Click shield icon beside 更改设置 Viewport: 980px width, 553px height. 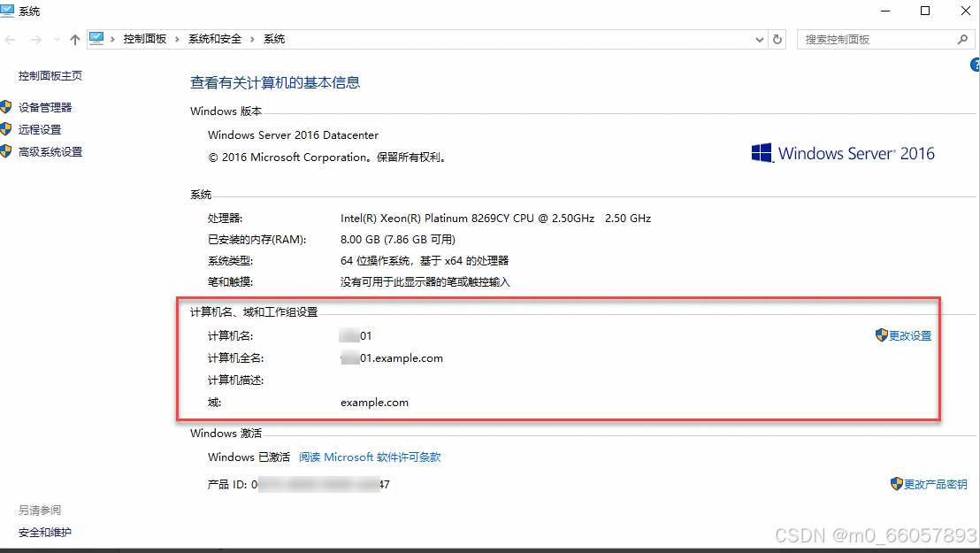[881, 335]
